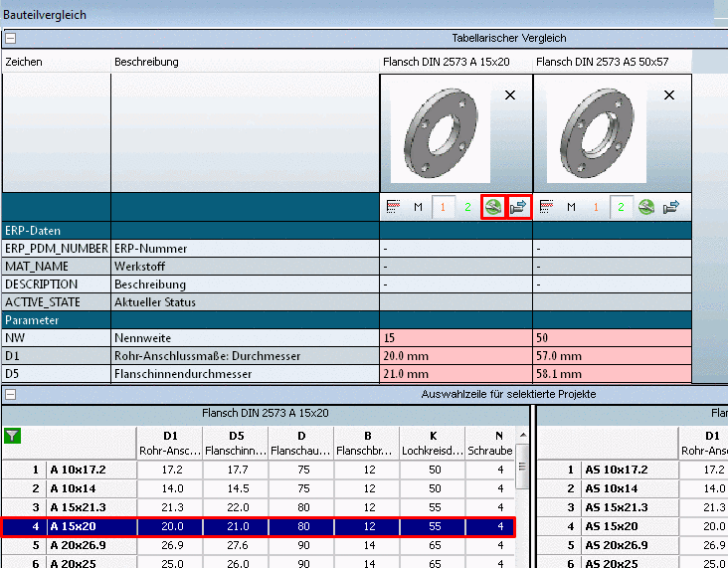Click export arrow icon under second flange
Viewport: 728px width, 568px height.
(671, 207)
